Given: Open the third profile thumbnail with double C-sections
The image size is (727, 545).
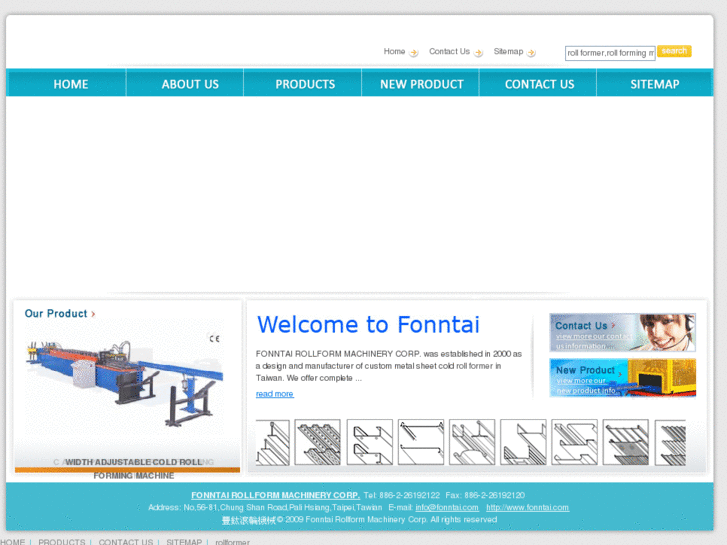Looking at the screenshot, I should [x=370, y=442].
